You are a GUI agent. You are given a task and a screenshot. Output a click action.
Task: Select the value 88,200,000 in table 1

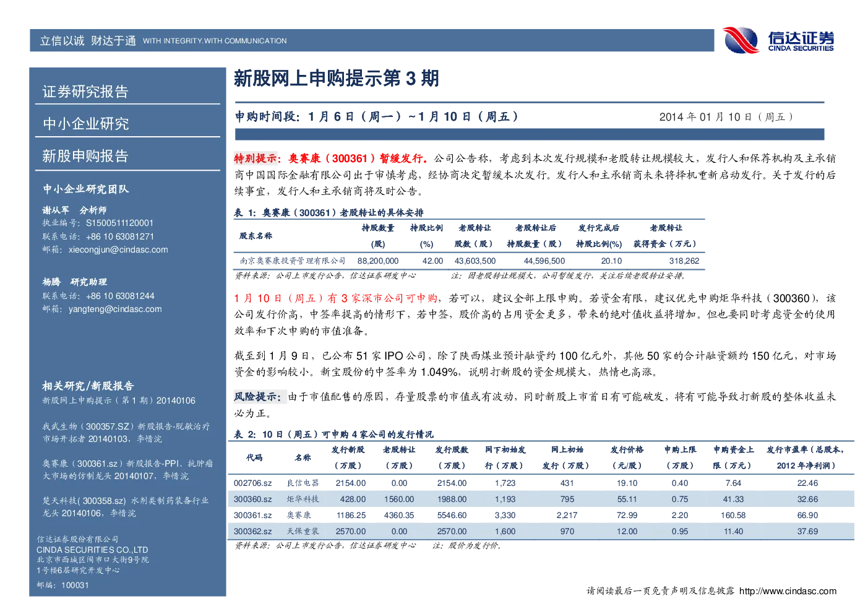coord(378,261)
